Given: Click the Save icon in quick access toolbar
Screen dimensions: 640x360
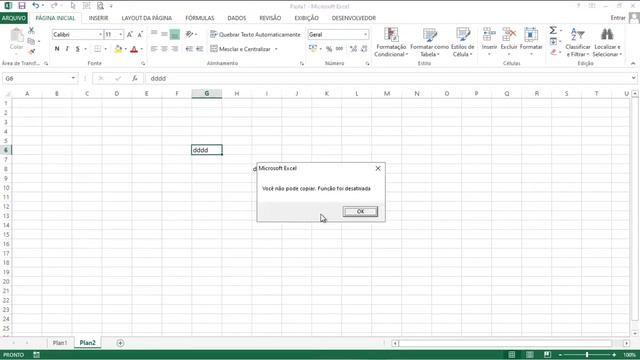Looking at the screenshot, I should click(22, 6).
